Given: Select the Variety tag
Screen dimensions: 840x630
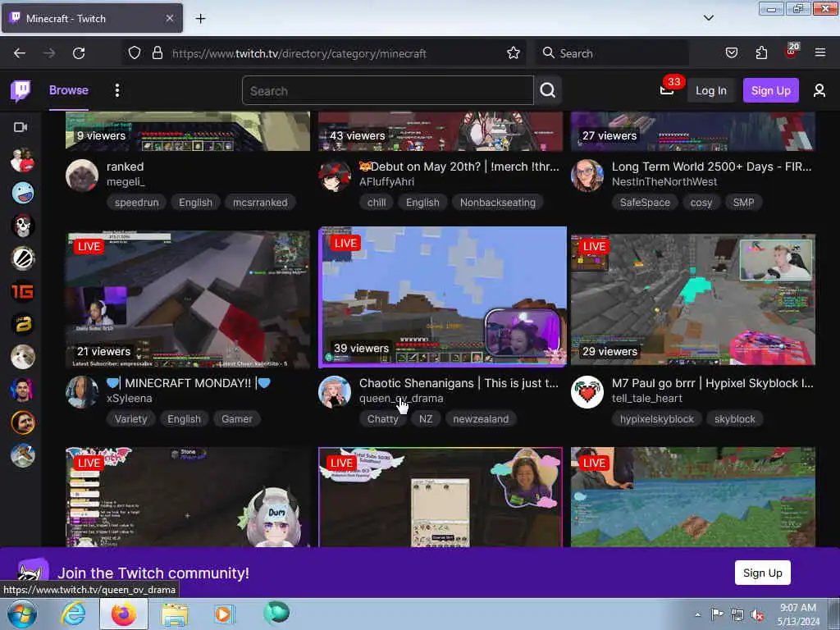Looking at the screenshot, I should (x=130, y=419).
